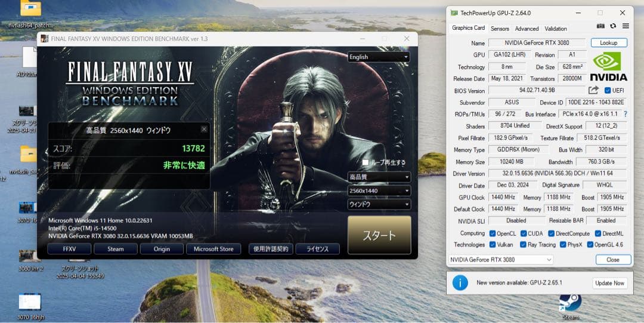Image resolution: width=644 pixels, height=323 pixels.
Task: Select the nvflash folder beside FFXV window
Action: (x=27, y=161)
